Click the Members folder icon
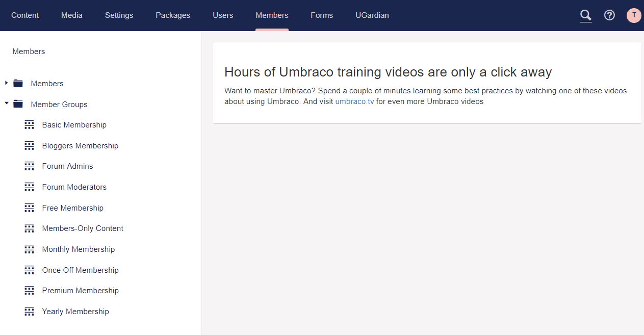This screenshot has width=644, height=335. point(18,84)
